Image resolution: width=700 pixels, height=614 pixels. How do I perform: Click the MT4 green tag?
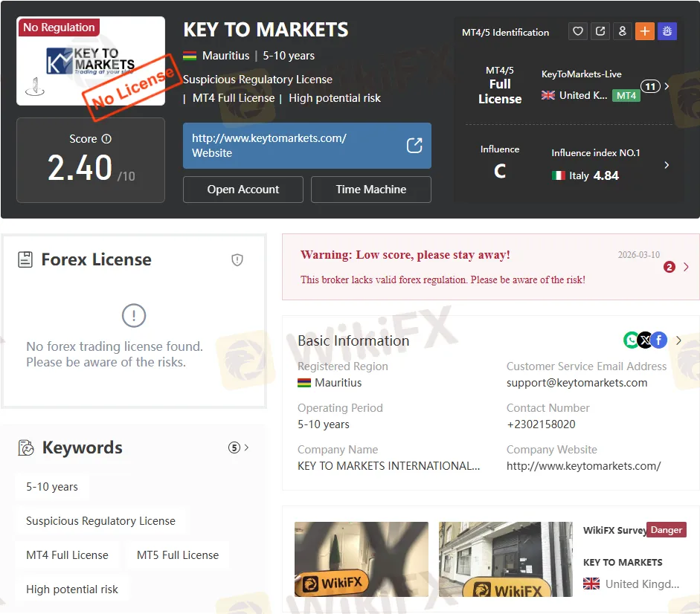coord(626,95)
